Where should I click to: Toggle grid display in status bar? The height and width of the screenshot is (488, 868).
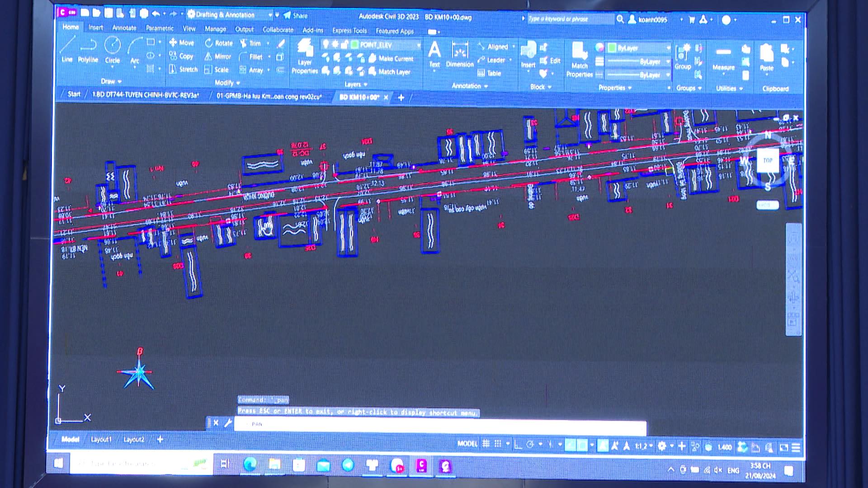coord(486,444)
